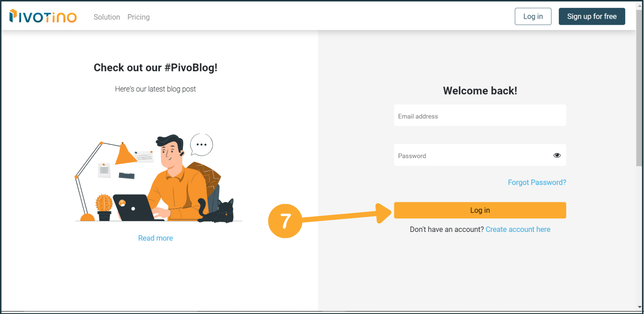Click the header Log in button

tap(533, 16)
